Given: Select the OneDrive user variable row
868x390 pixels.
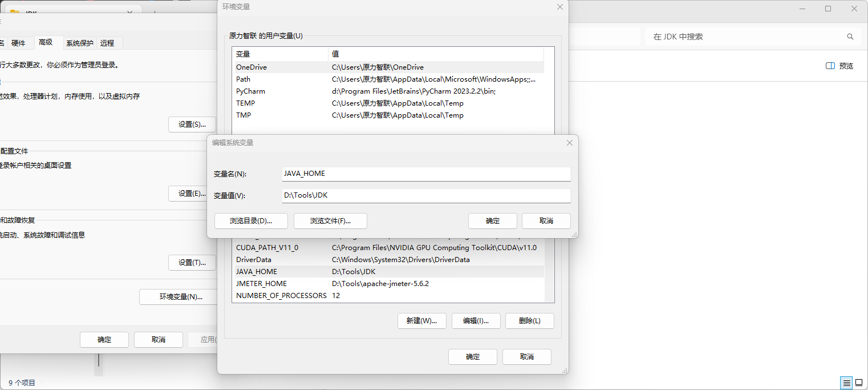Looking at the screenshot, I should tap(388, 67).
